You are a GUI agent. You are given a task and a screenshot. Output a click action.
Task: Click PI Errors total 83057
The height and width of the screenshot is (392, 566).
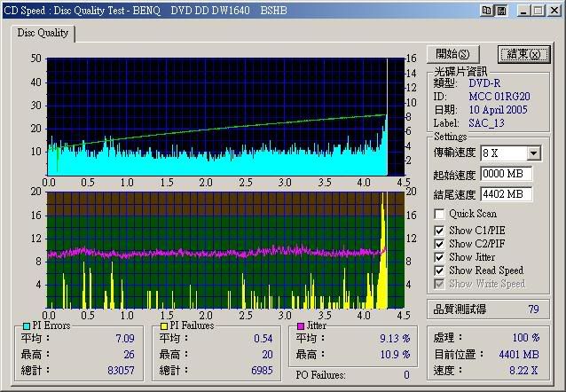[x=121, y=371]
